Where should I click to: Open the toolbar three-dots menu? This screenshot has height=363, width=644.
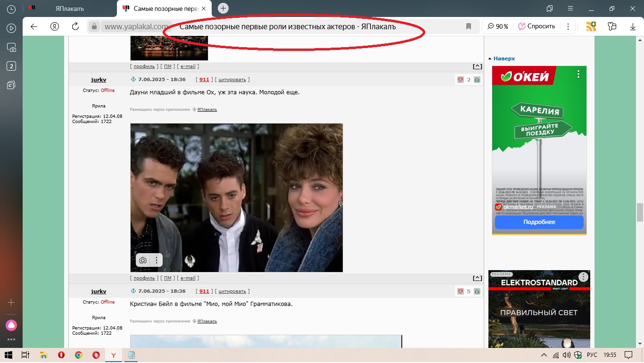568,26
